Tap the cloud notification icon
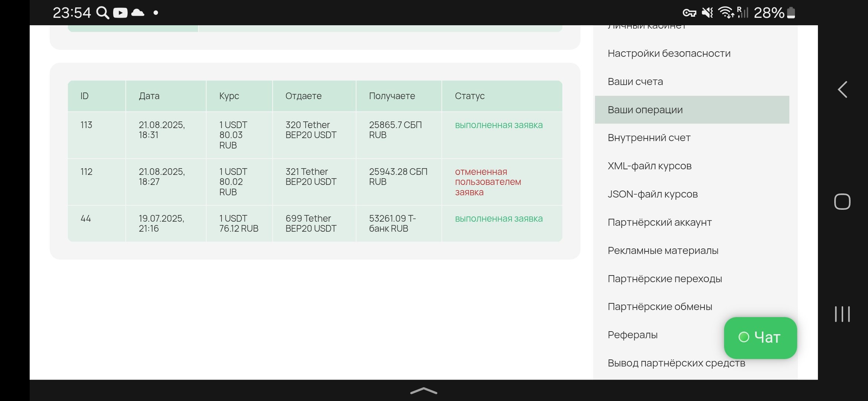 click(x=138, y=13)
